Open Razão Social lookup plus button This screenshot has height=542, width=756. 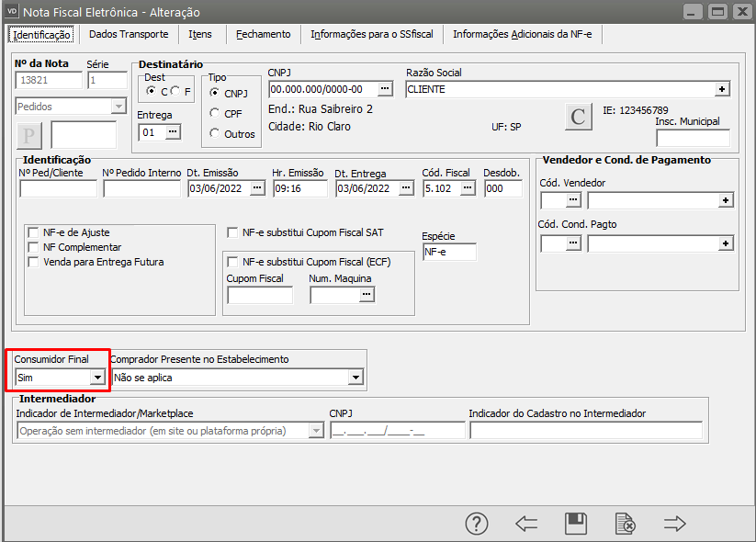coord(723,89)
